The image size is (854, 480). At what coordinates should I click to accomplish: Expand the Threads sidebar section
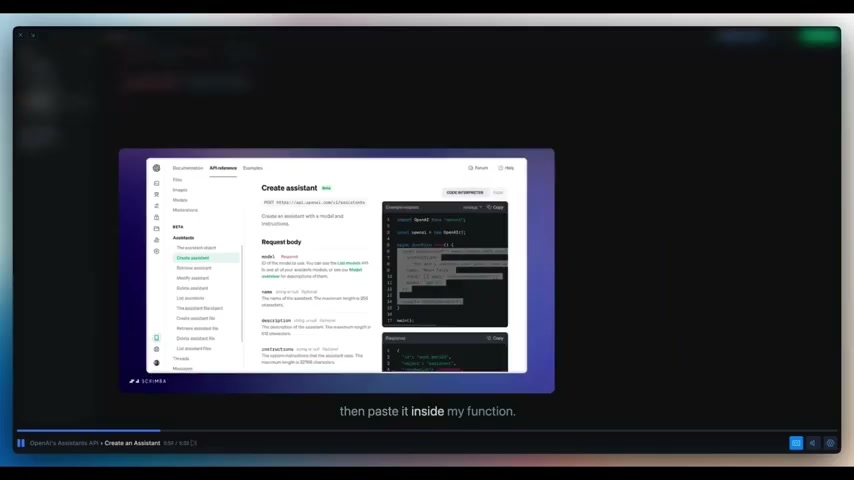coord(181,358)
